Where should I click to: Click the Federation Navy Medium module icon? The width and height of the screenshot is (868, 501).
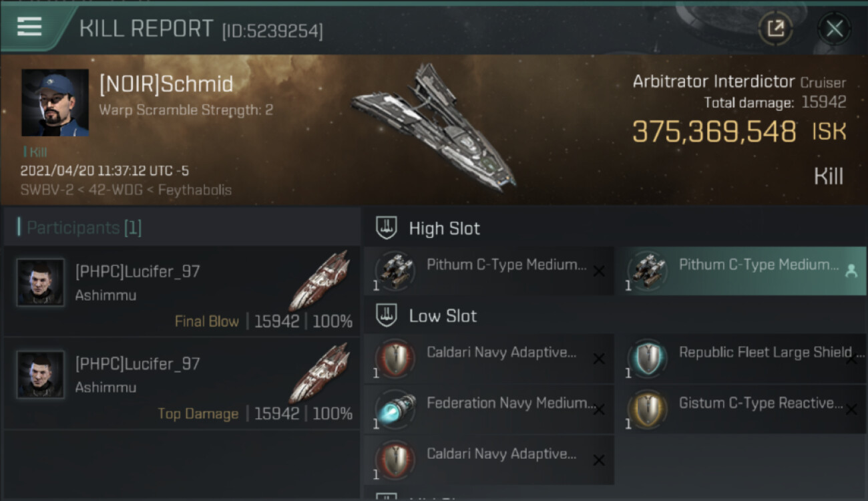[x=396, y=409]
